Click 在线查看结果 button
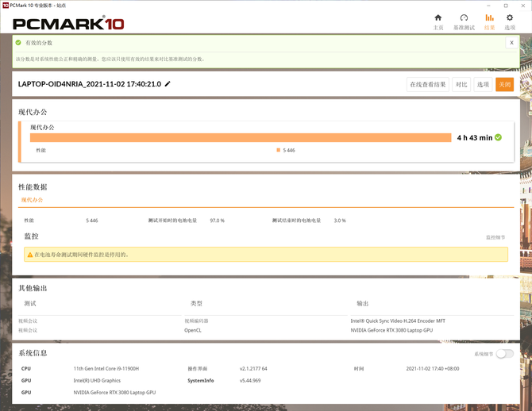This screenshot has height=411, width=532. (427, 84)
